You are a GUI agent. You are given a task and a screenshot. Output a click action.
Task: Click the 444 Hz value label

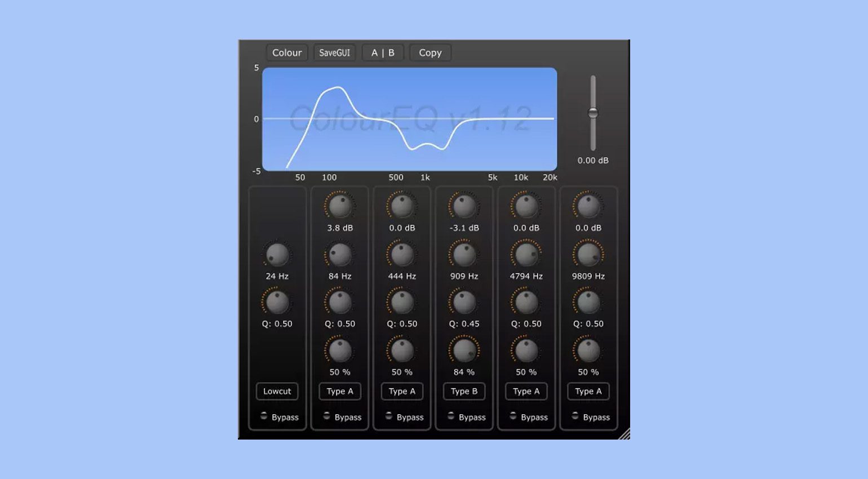point(402,276)
